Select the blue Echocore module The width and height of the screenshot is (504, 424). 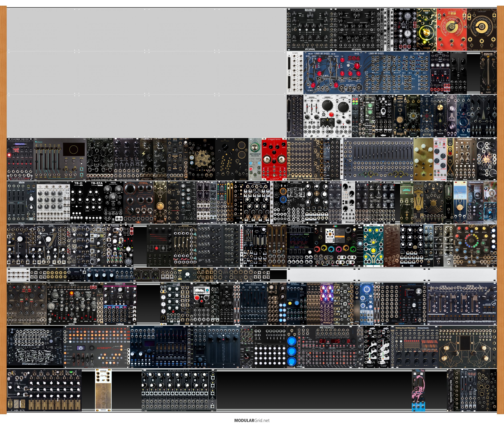click(367, 304)
